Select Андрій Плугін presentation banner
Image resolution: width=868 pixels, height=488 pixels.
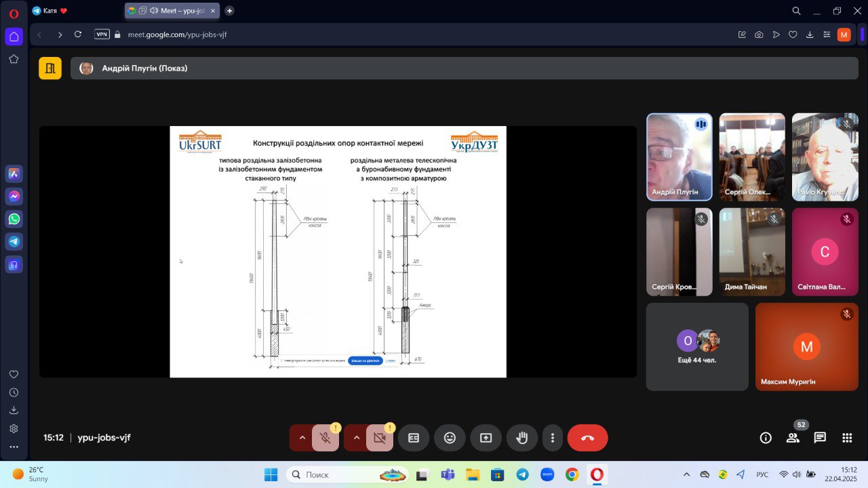[465, 68]
